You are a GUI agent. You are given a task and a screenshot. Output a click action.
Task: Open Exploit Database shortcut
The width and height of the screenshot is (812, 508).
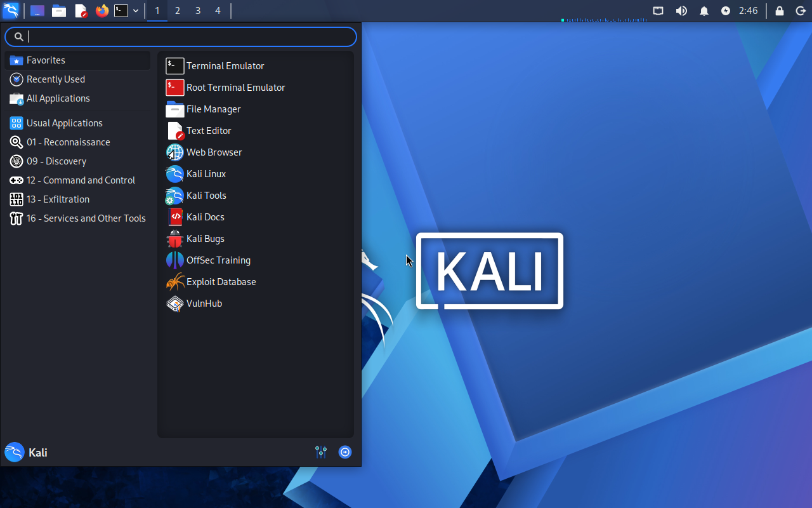coord(221,282)
